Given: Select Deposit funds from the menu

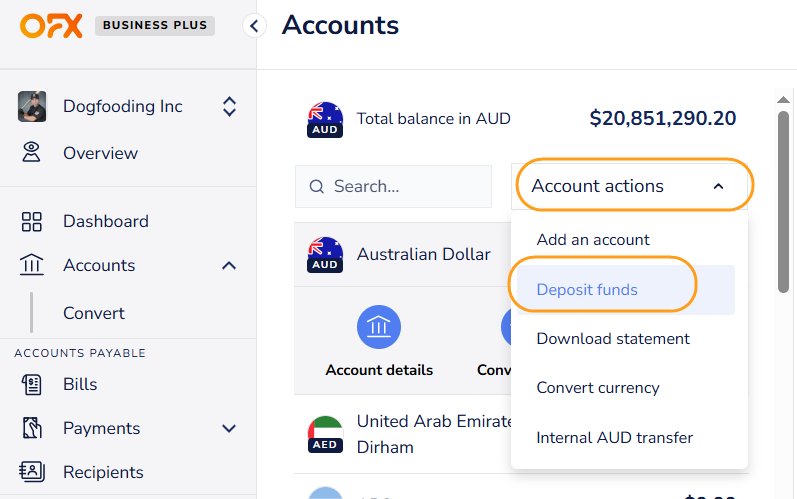Looking at the screenshot, I should click(587, 290).
